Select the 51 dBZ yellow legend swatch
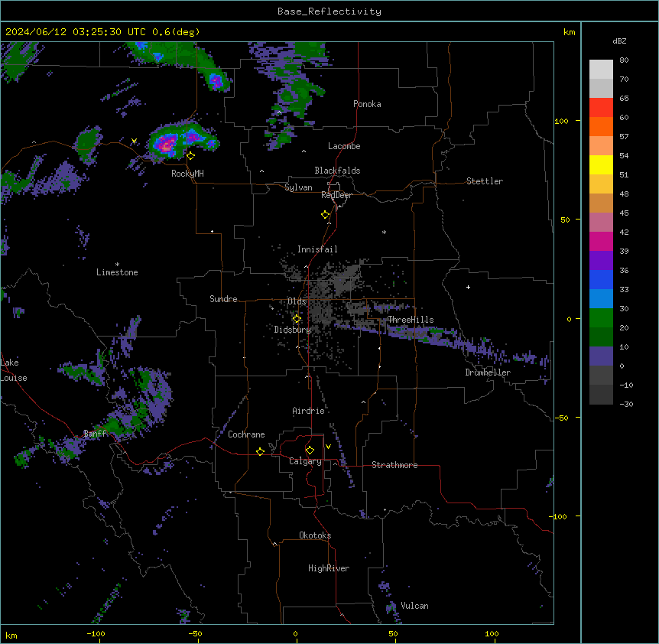 pyautogui.click(x=601, y=164)
